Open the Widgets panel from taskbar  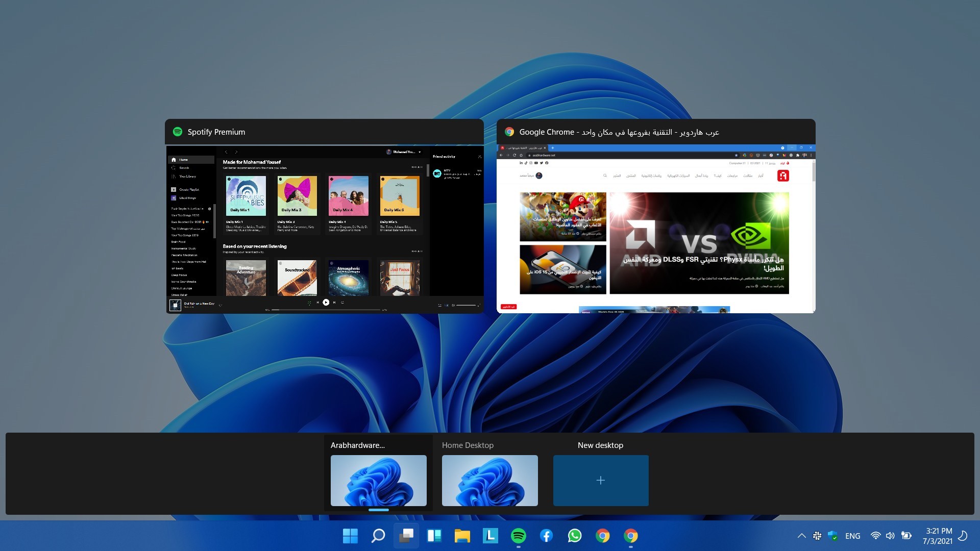(434, 536)
